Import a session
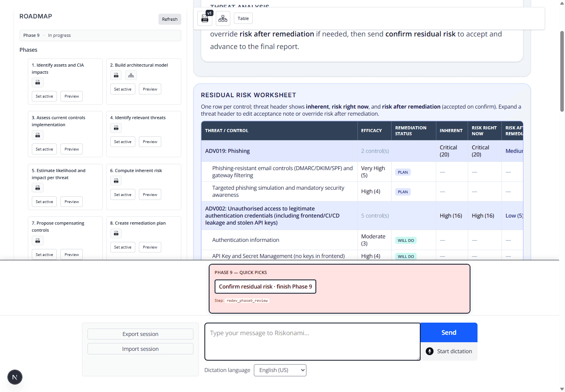The image size is (565, 392). pyautogui.click(x=140, y=349)
